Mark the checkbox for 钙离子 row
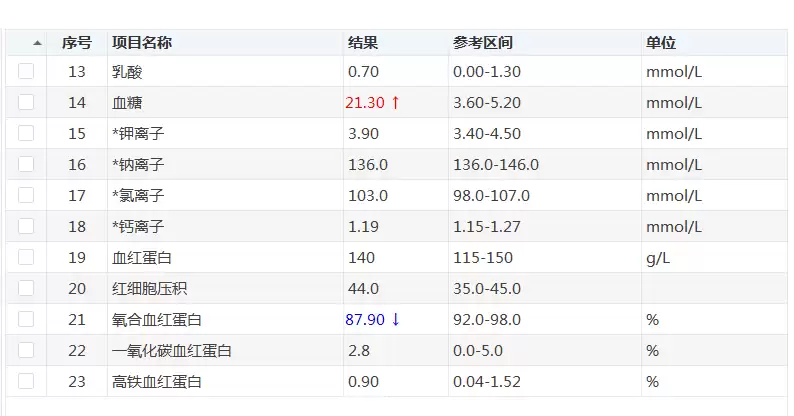This screenshot has height=416, width=794. (26, 226)
